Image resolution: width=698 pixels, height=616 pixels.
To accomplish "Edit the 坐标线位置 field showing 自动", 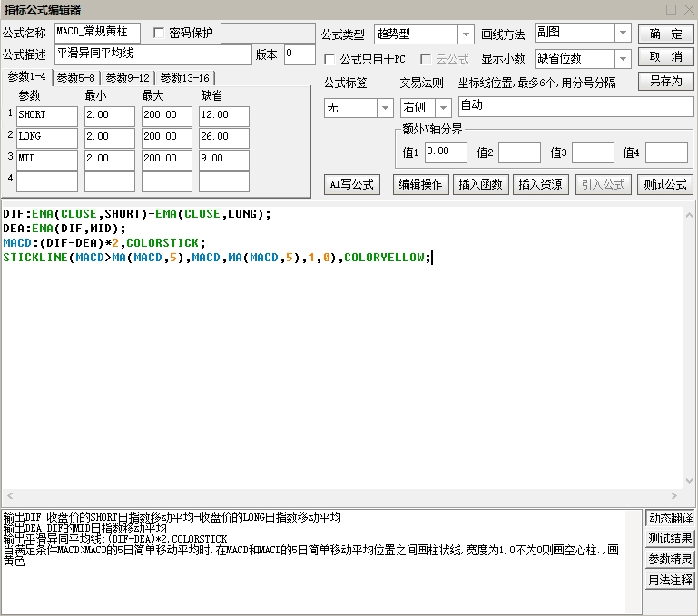I will point(576,106).
